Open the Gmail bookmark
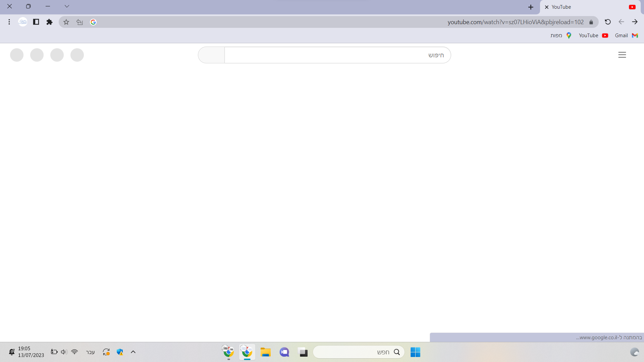Viewport: 644px width, 362px height. point(626,36)
